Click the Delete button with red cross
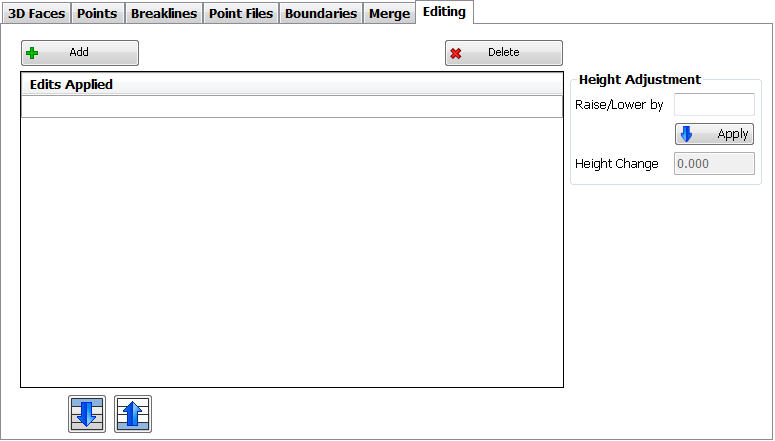This screenshot has height=441, width=775. pos(504,53)
